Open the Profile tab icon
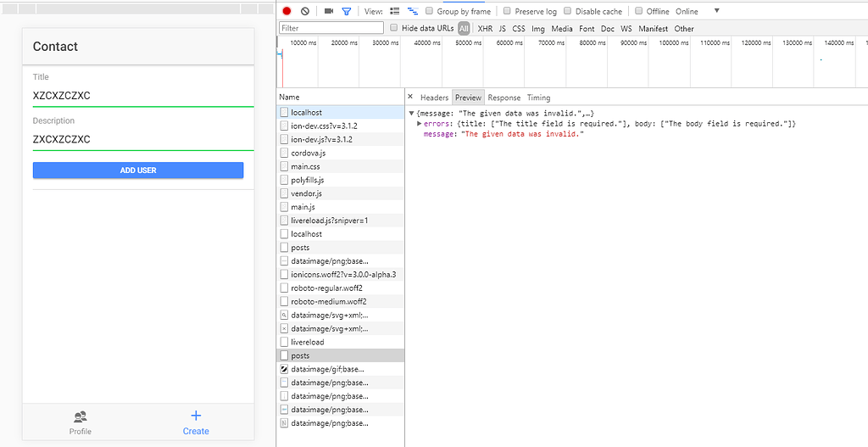Viewport: 868px width, 447px height. point(81,416)
